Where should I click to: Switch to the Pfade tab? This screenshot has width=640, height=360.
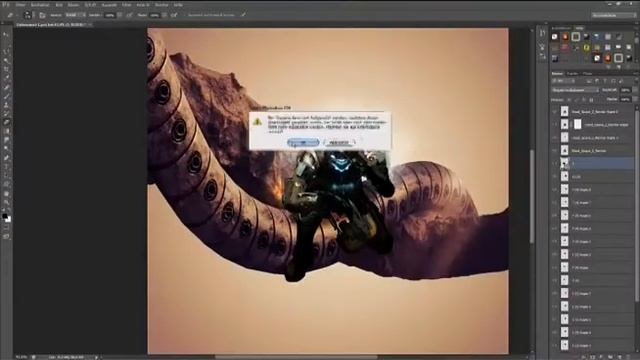coord(588,73)
